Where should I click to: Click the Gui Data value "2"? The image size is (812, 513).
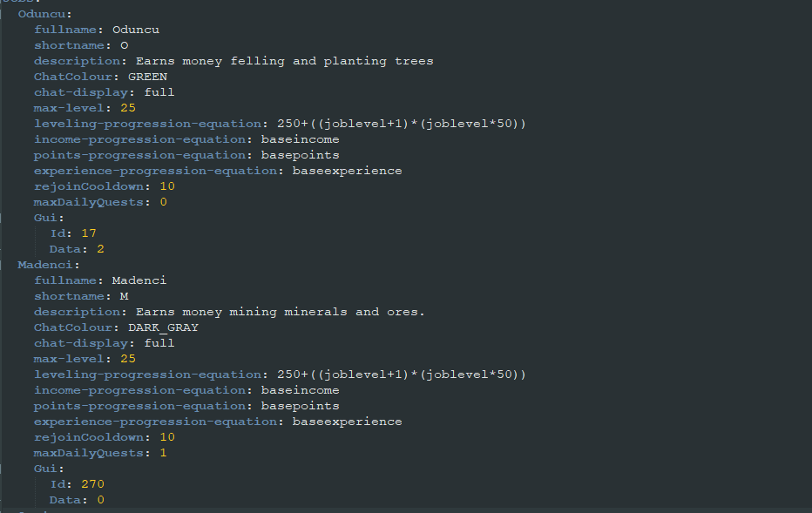tap(100, 249)
